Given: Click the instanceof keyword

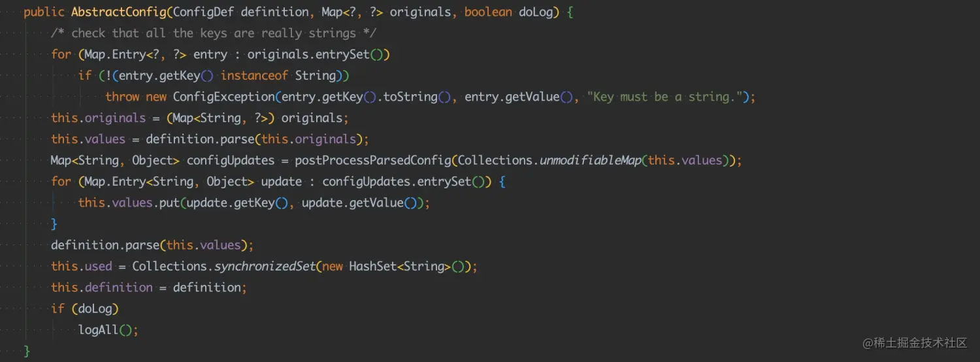Looking at the screenshot, I should (254, 75).
